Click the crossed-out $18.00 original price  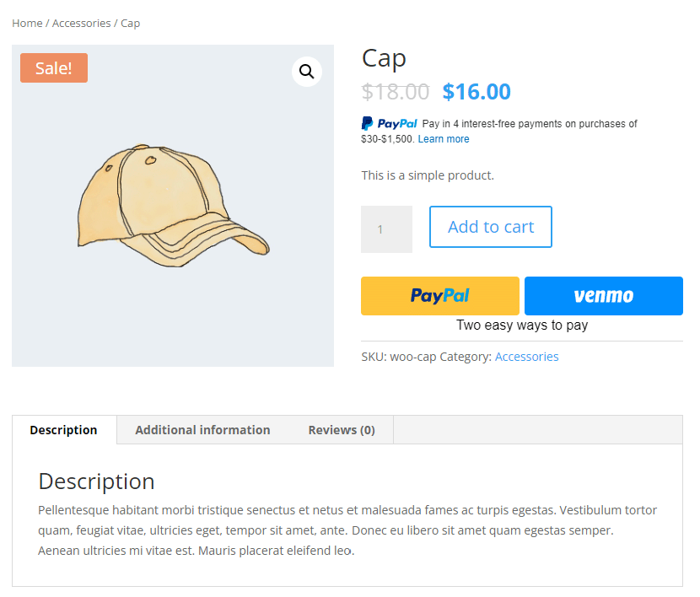(396, 92)
